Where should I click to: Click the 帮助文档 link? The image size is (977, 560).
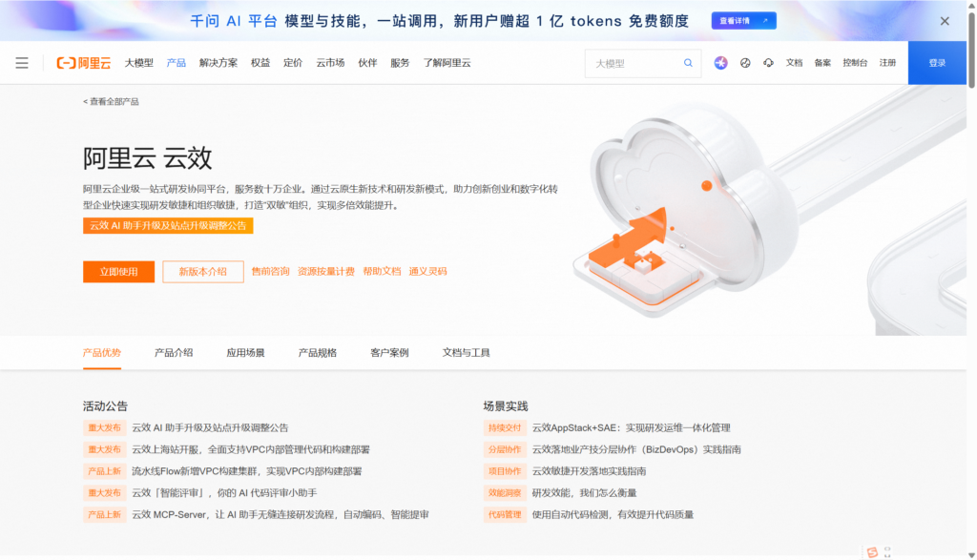click(x=382, y=272)
